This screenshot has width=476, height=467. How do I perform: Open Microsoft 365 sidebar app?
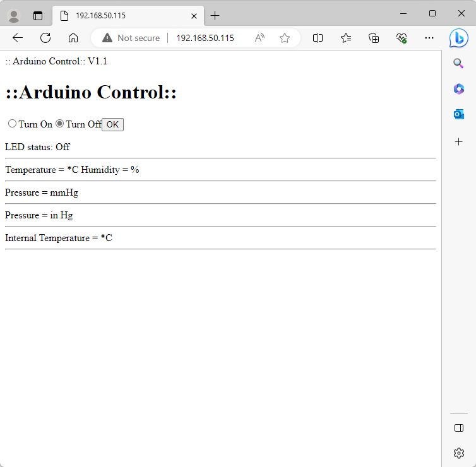coord(459,89)
